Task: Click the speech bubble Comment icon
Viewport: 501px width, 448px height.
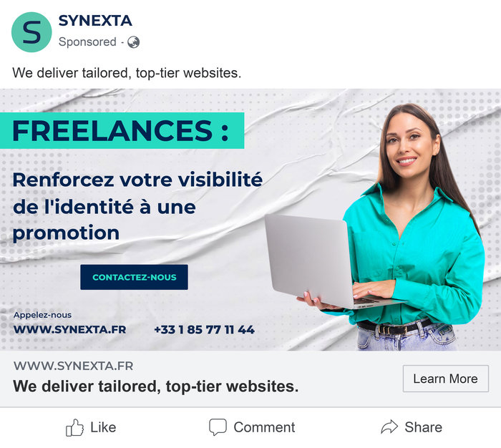Action: tap(218, 427)
